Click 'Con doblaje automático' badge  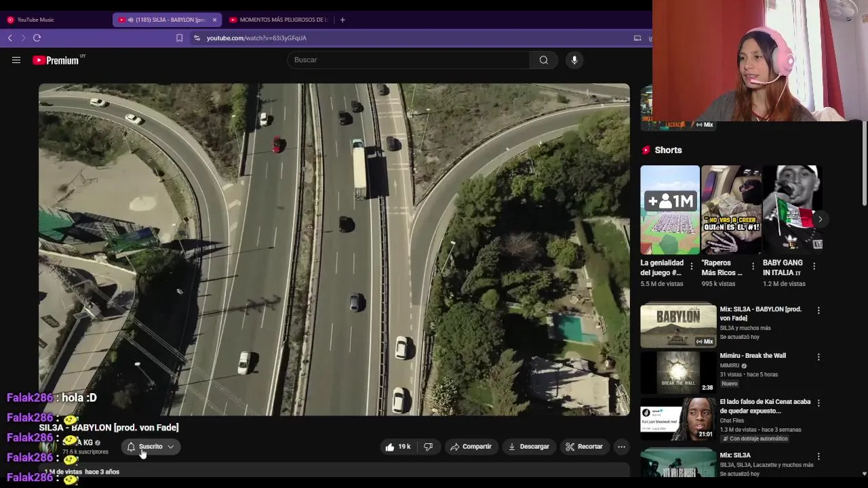pos(754,439)
